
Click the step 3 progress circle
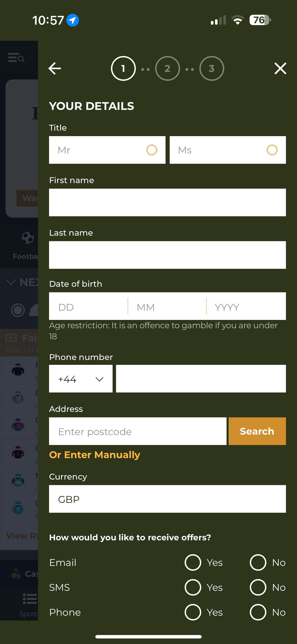coord(212,68)
